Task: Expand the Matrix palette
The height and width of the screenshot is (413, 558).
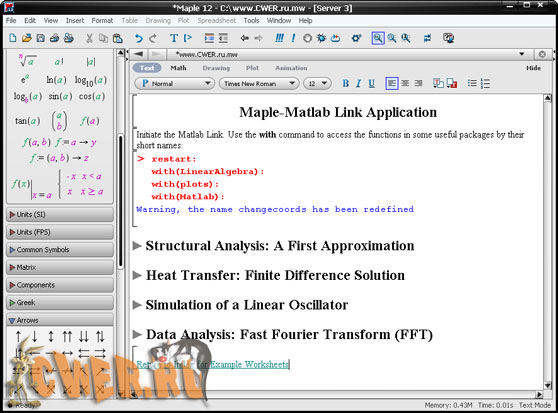Action: pyautogui.click(x=60, y=267)
